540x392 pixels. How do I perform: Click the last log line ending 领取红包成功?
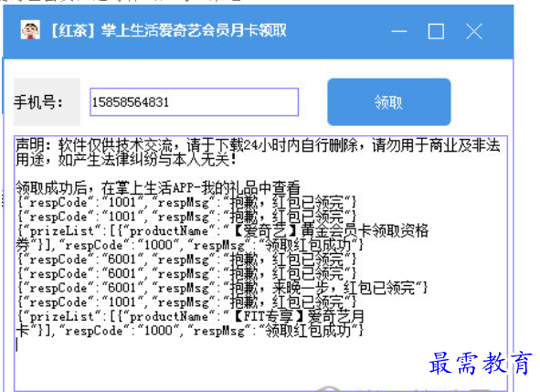[x=190, y=331]
